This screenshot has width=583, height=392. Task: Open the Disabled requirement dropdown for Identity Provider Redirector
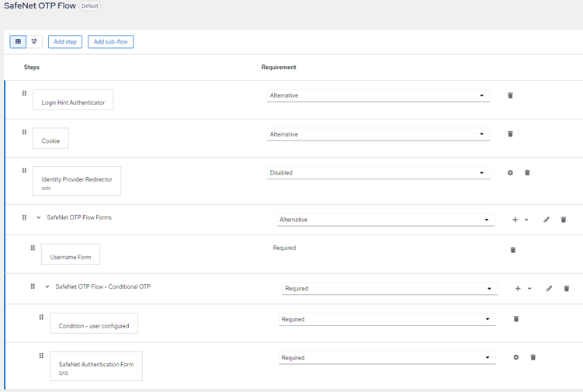click(378, 172)
